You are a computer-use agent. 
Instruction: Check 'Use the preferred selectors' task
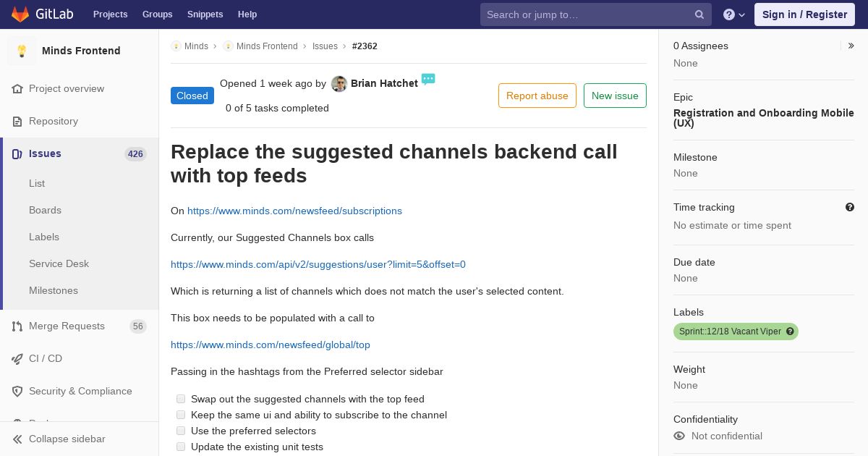click(x=181, y=431)
